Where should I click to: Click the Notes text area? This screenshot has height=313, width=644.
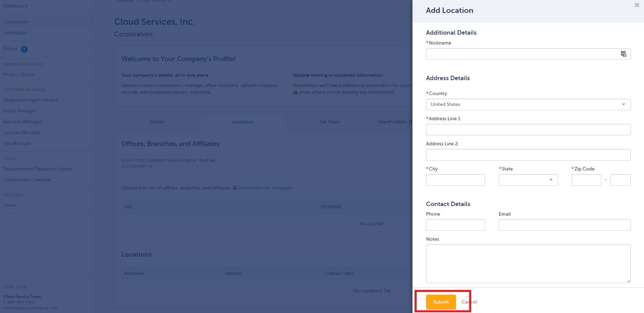tap(528, 264)
